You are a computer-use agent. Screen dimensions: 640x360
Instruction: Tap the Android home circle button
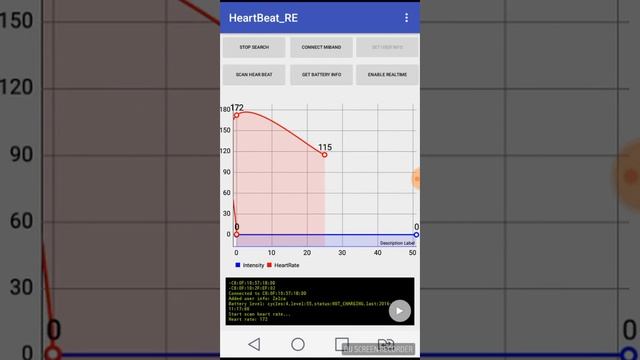298,344
